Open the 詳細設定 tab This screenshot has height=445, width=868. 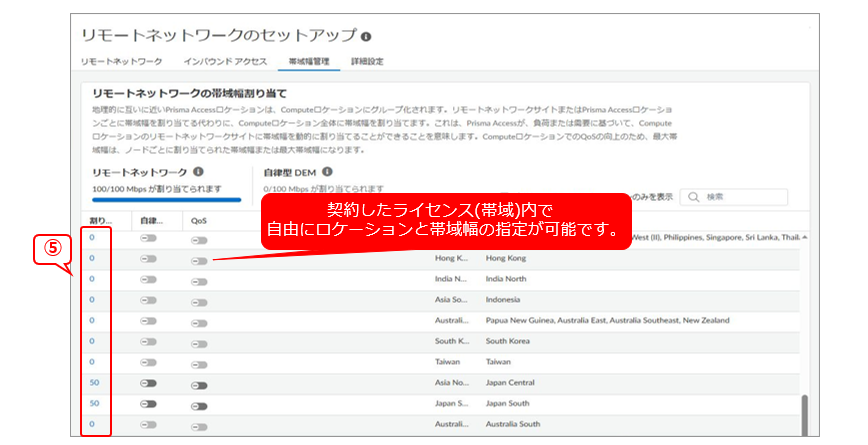pyautogui.click(x=367, y=61)
